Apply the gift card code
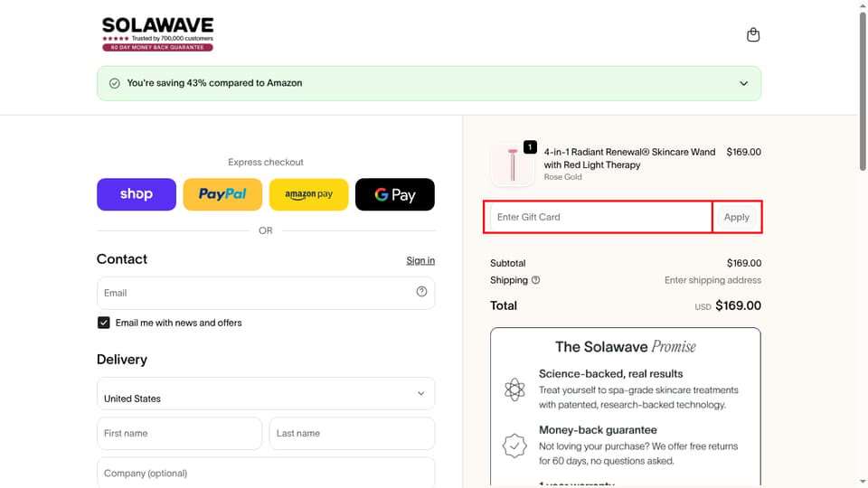The height and width of the screenshot is (488, 868). tap(737, 217)
